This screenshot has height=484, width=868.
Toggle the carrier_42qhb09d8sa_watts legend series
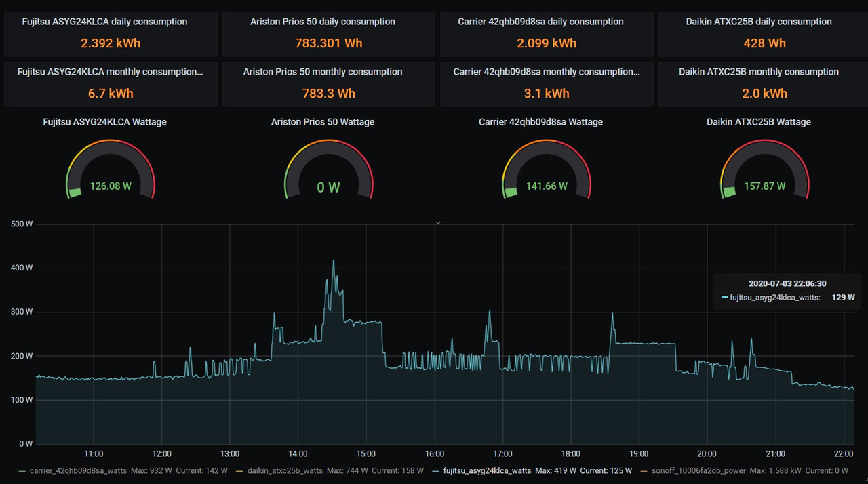pyautogui.click(x=78, y=470)
